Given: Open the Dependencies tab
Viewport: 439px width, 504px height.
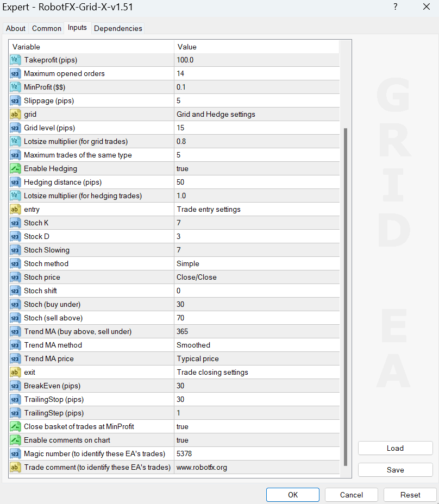Looking at the screenshot, I should click(118, 28).
